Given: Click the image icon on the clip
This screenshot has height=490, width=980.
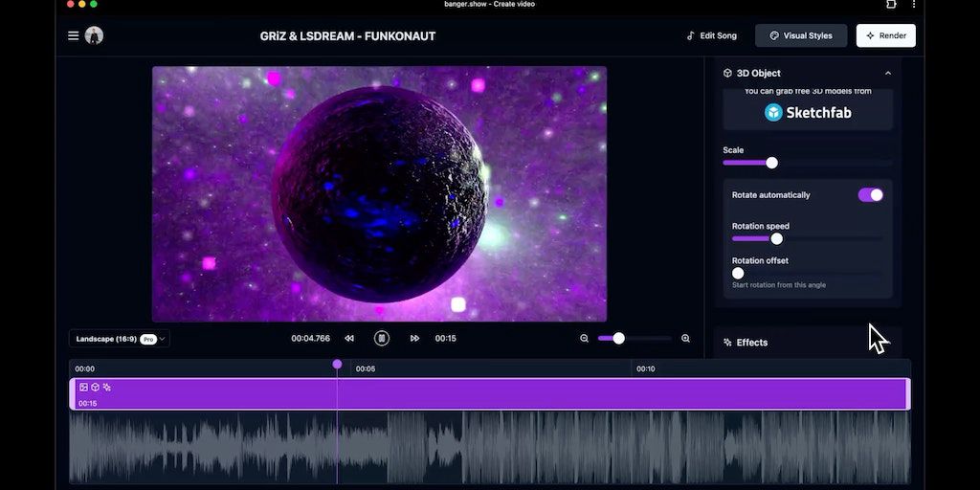Looking at the screenshot, I should click(83, 387).
